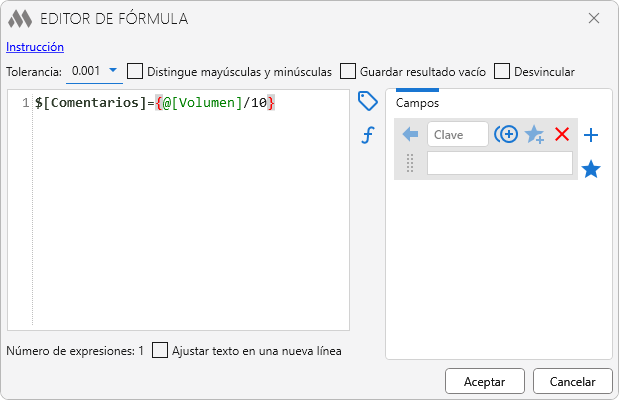This screenshot has width=619, height=400.
Task: Delete the field row with red X
Action: pyautogui.click(x=562, y=134)
